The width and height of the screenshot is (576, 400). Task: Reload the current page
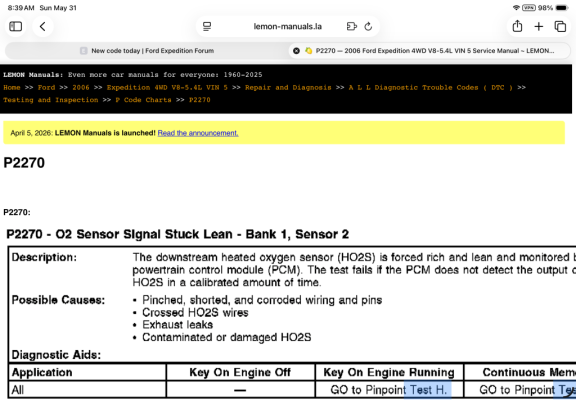(368, 26)
